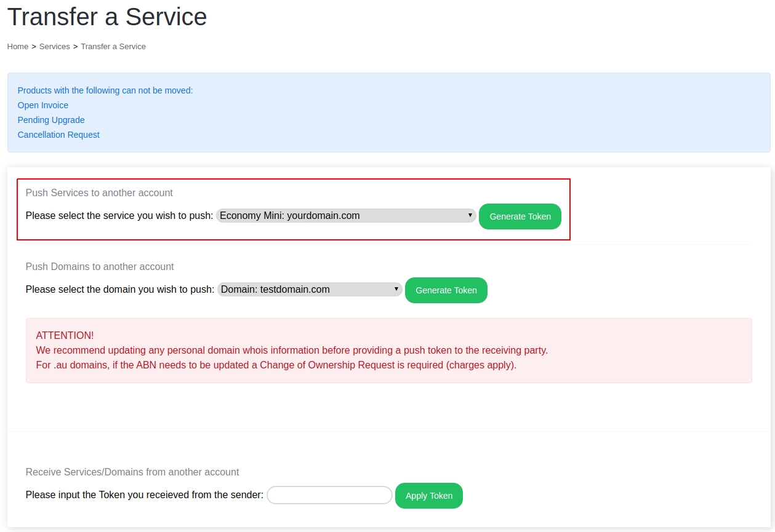Click the Push Domains to another account heading

(x=100, y=267)
